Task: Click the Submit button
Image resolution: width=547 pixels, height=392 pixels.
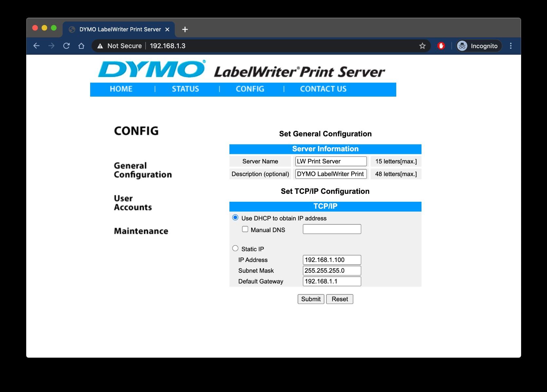Action: tap(311, 299)
